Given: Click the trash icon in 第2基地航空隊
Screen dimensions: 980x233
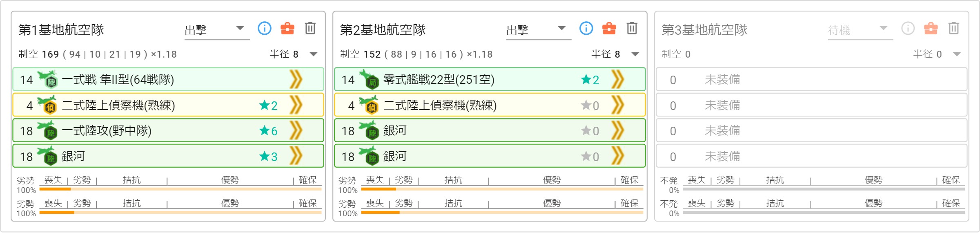Looking at the screenshot, I should click(632, 28).
